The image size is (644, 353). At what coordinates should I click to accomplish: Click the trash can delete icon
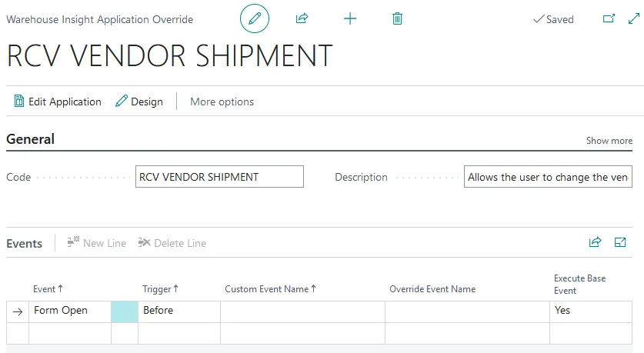397,18
